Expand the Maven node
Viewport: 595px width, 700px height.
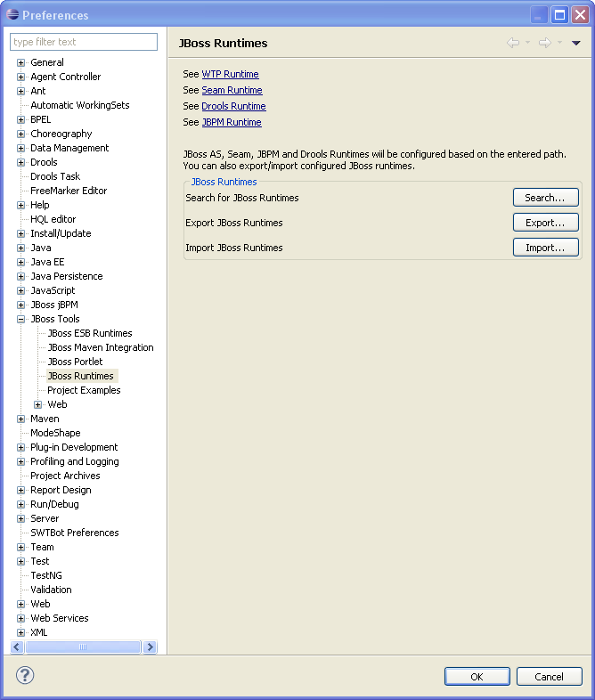pos(20,419)
